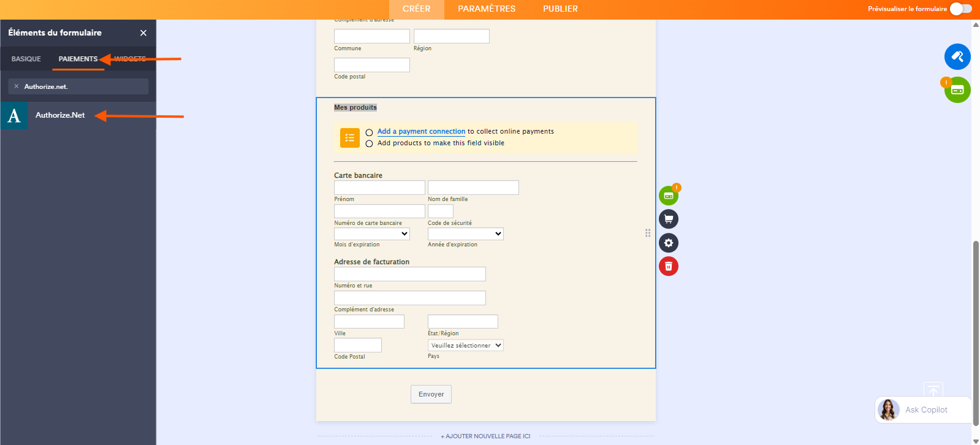Click the Prénom input field

click(x=379, y=188)
